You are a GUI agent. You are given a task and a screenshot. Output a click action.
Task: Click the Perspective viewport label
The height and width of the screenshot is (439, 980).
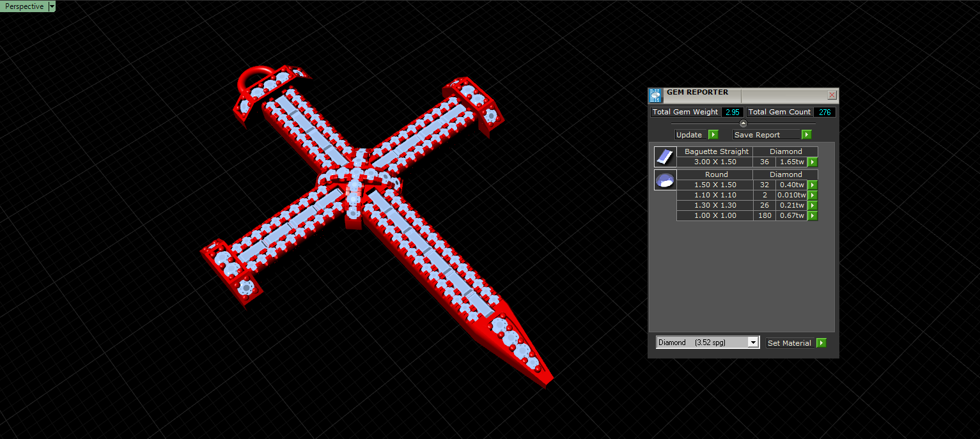click(24, 6)
